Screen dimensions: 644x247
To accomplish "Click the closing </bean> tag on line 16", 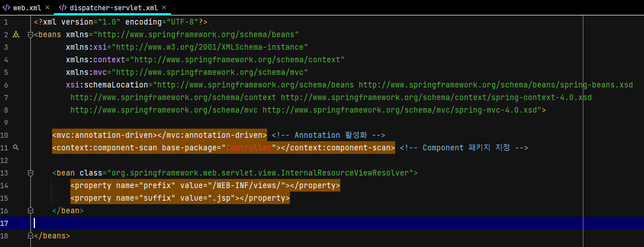I will pyautogui.click(x=68, y=210).
